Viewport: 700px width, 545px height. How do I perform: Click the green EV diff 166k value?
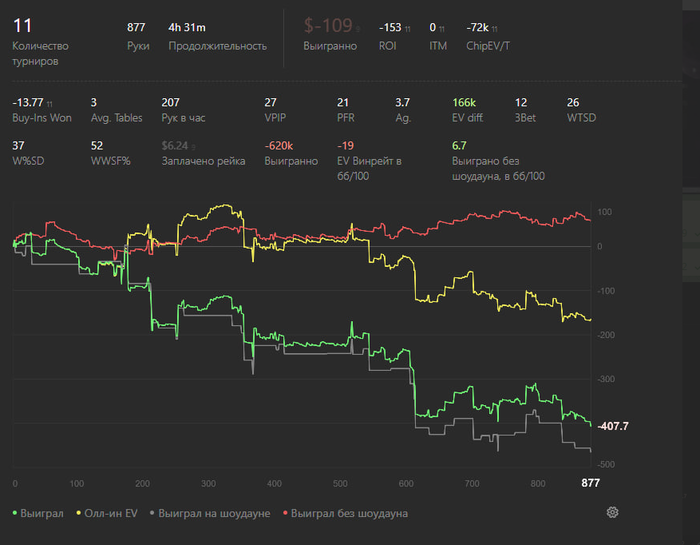point(464,102)
